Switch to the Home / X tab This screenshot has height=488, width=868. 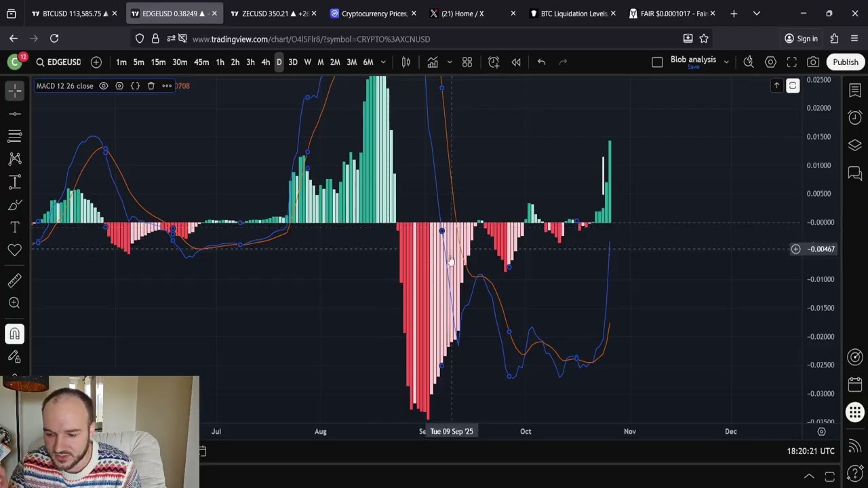473,14
